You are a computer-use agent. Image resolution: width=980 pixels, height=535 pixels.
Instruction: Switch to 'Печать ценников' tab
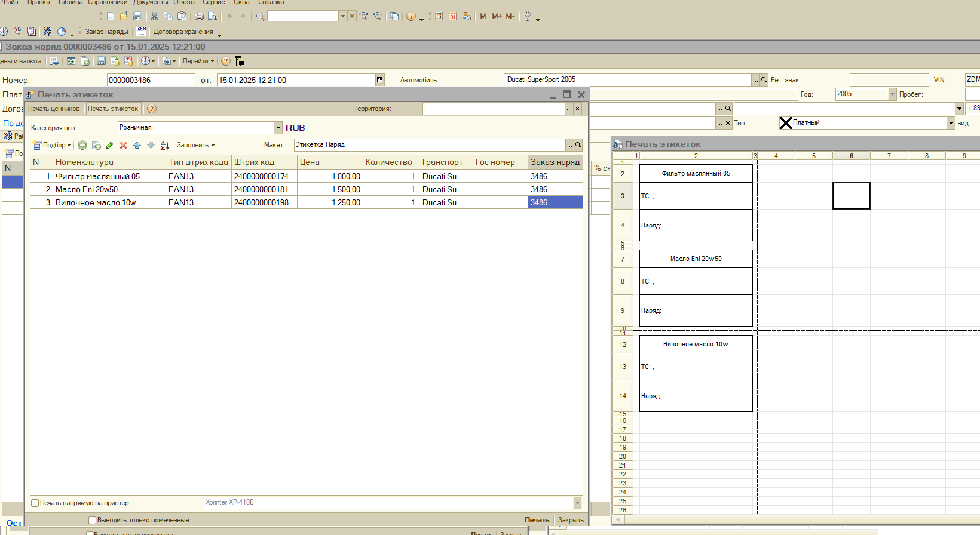click(54, 109)
